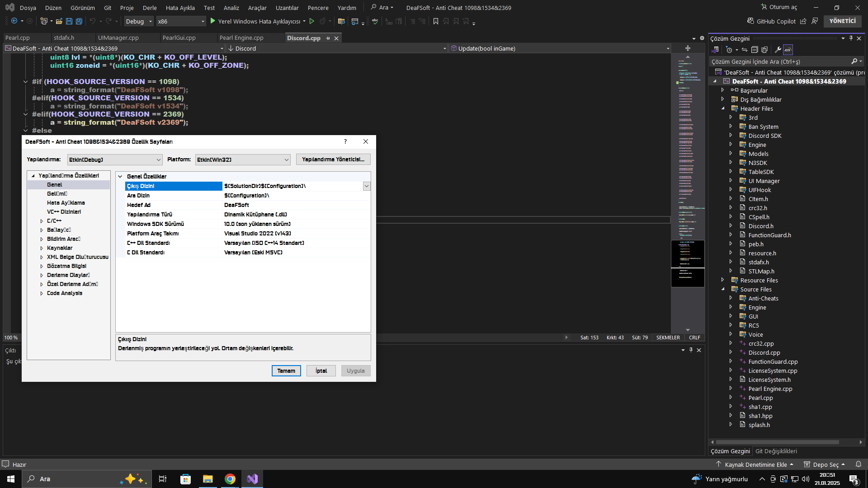Viewport: 868px width, 488px height.
Task: Open the Proje menu
Action: pyautogui.click(x=127, y=8)
